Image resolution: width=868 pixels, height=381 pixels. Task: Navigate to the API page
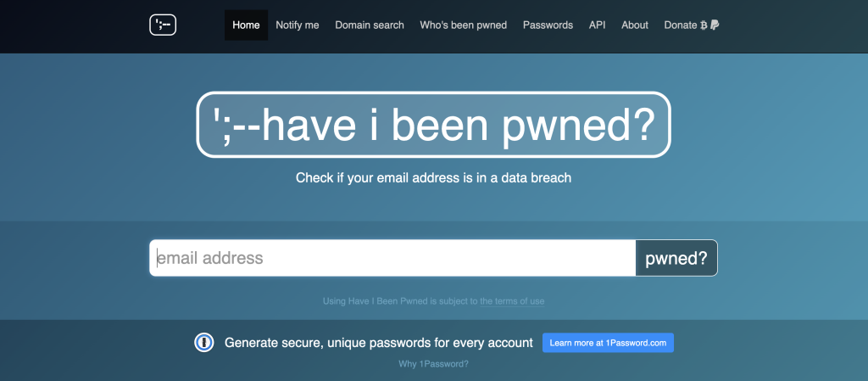click(x=598, y=25)
